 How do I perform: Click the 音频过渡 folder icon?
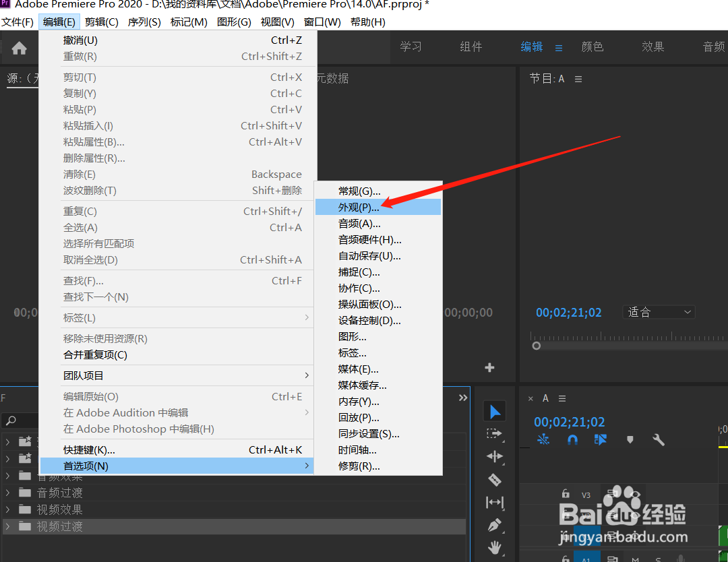click(x=25, y=493)
